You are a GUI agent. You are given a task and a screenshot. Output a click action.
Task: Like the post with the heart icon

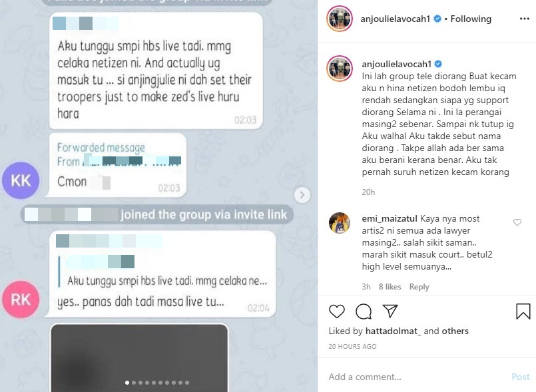click(337, 311)
